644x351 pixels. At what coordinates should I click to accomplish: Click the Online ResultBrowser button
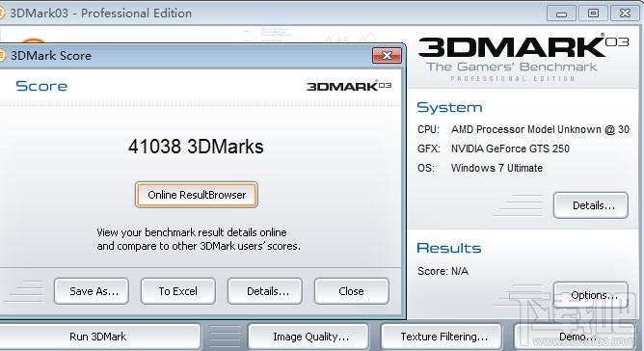pyautogui.click(x=197, y=195)
